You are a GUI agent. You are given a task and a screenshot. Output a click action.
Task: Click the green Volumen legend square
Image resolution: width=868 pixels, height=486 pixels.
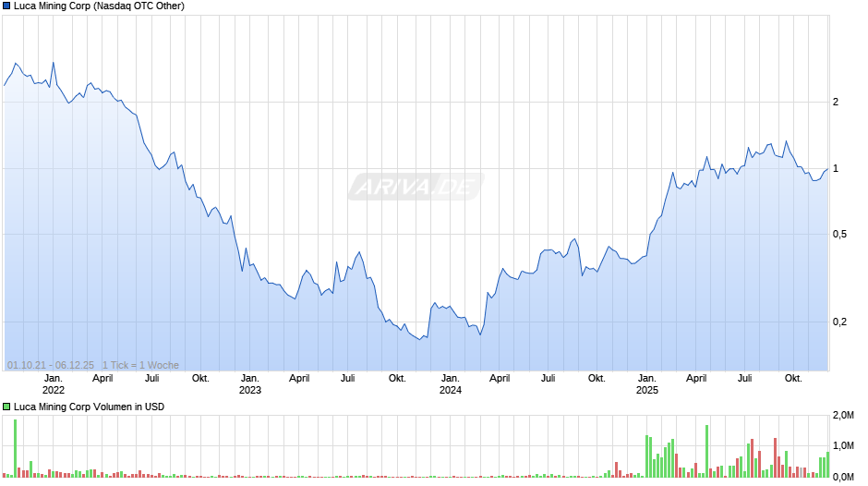(x=6, y=407)
